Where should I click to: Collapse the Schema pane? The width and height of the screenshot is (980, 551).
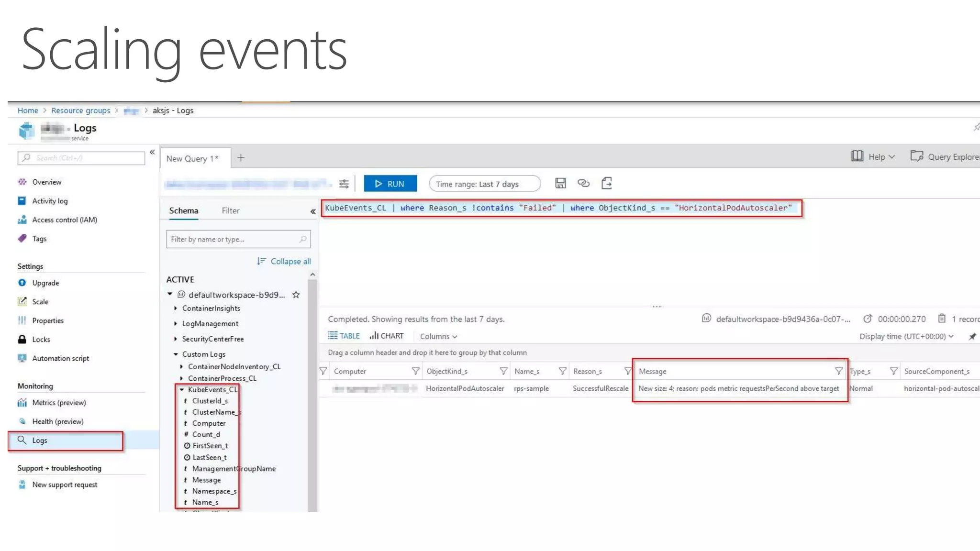[313, 211]
